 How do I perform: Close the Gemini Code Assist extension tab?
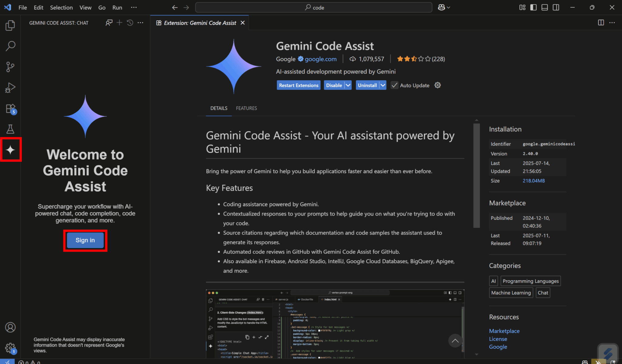pyautogui.click(x=242, y=23)
